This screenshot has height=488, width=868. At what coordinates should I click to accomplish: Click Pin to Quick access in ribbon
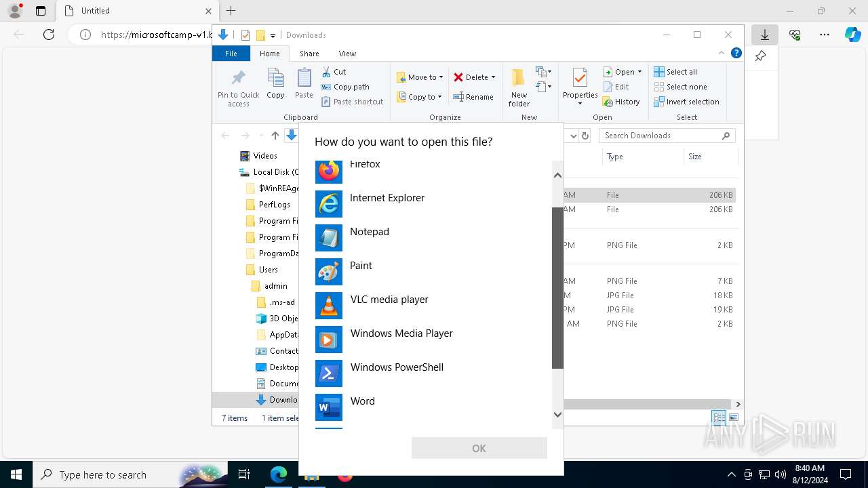[x=239, y=87]
